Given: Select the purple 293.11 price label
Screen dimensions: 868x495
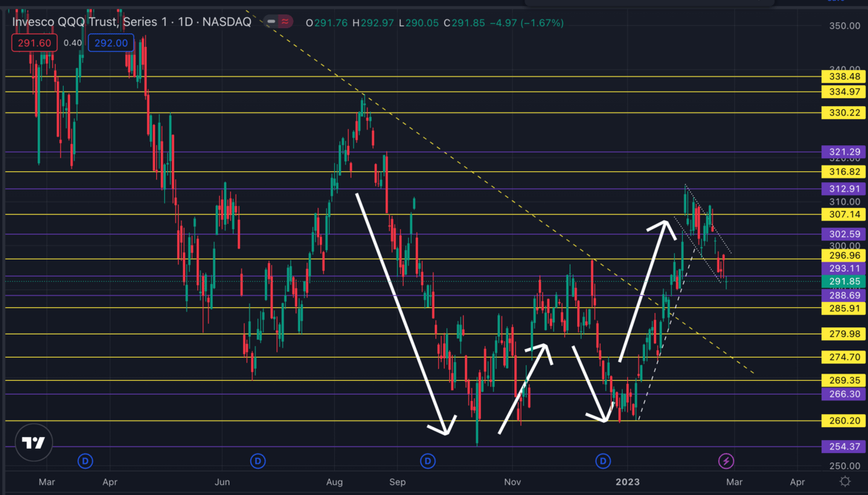Looking at the screenshot, I should click(x=844, y=268).
